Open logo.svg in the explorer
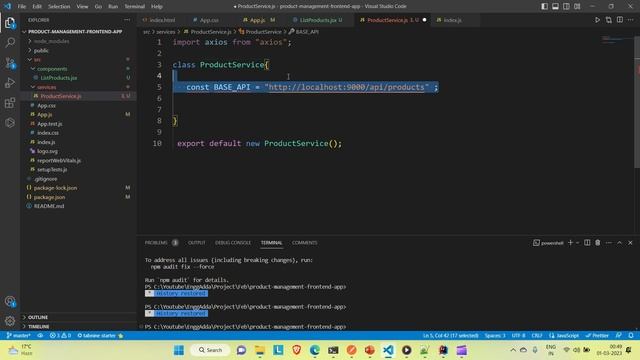Image resolution: width=640 pixels, height=360 pixels. [78, 151]
